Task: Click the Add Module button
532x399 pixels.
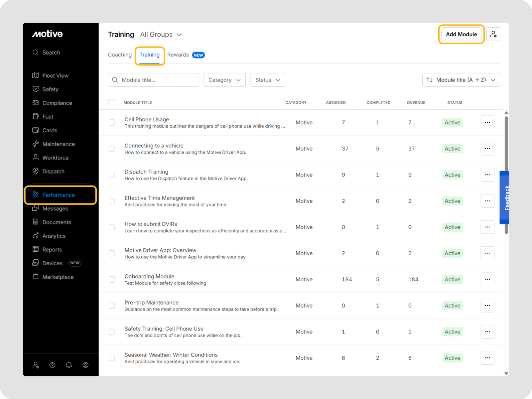Action: (x=461, y=34)
